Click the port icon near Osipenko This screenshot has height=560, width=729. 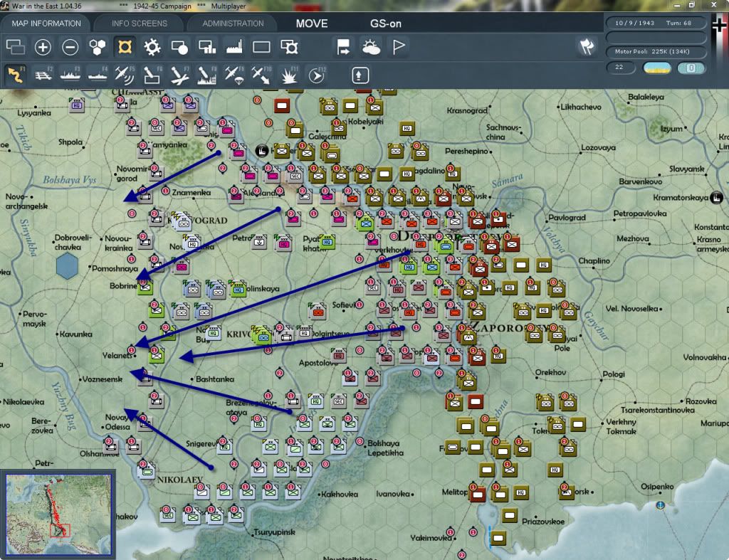point(660,504)
